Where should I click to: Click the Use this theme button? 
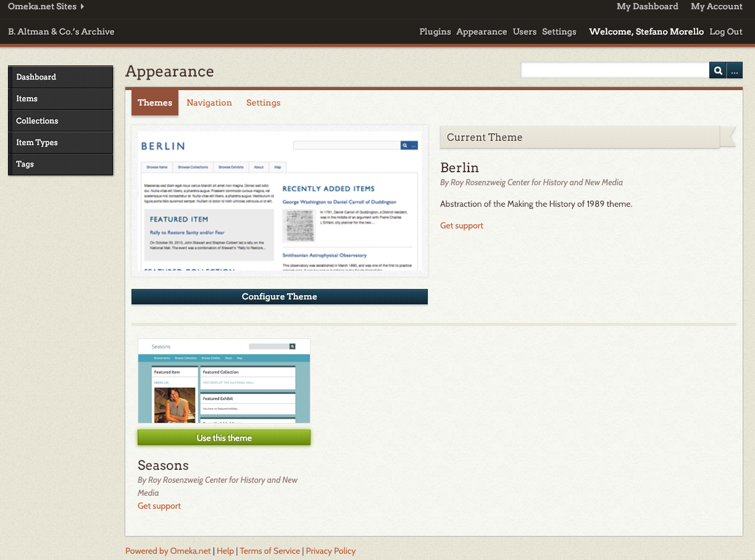(x=224, y=438)
